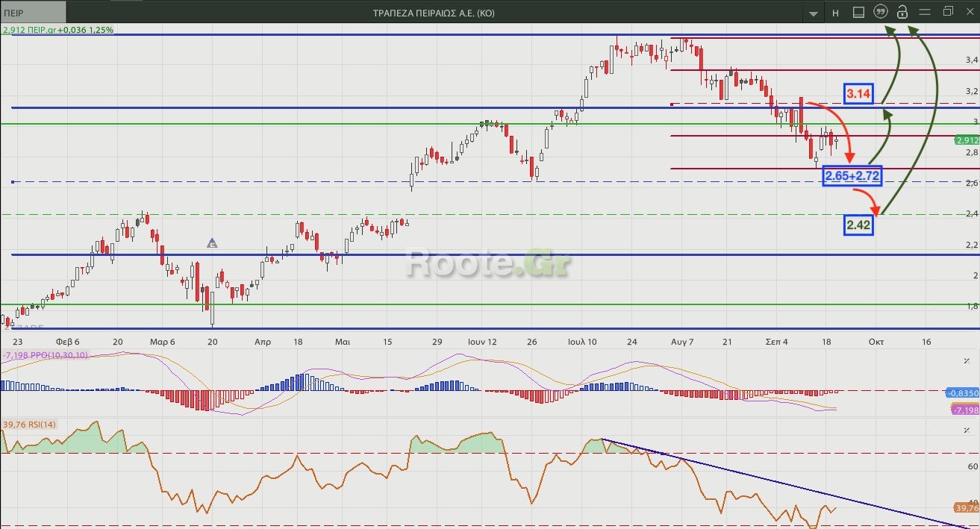
Task: Toggle the chart lock padlock icon
Action: [x=902, y=12]
